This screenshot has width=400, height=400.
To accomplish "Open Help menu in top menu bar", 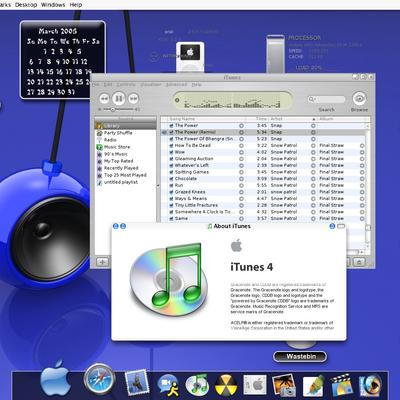I will tap(76, 5).
